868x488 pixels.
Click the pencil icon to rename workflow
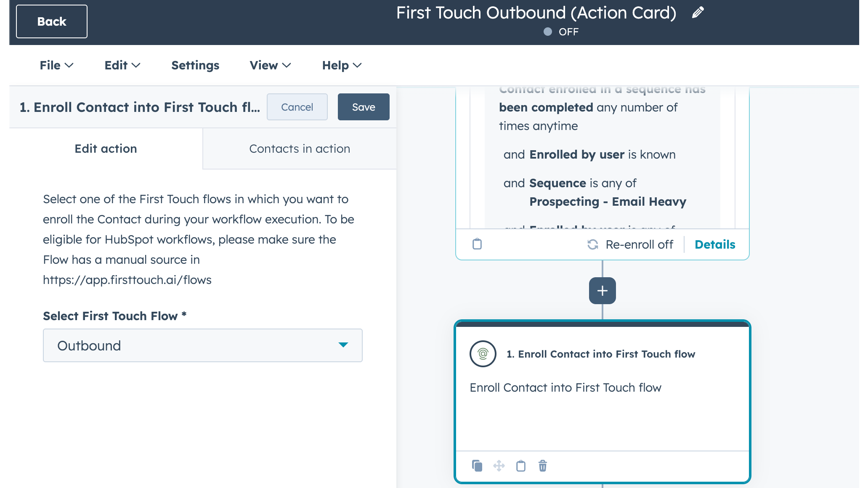[x=698, y=13]
